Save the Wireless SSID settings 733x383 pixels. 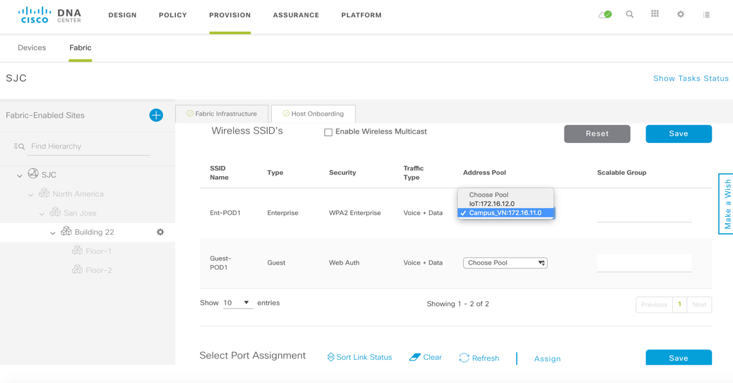679,134
